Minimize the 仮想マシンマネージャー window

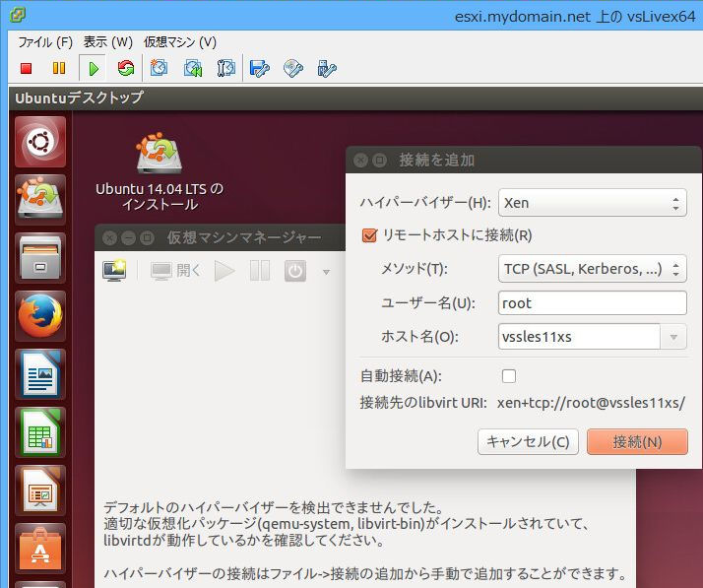click(x=128, y=237)
